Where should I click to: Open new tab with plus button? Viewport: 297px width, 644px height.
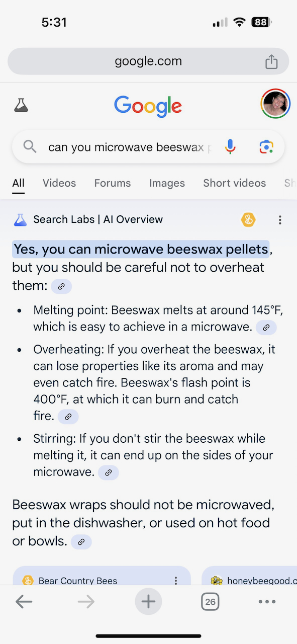148,602
